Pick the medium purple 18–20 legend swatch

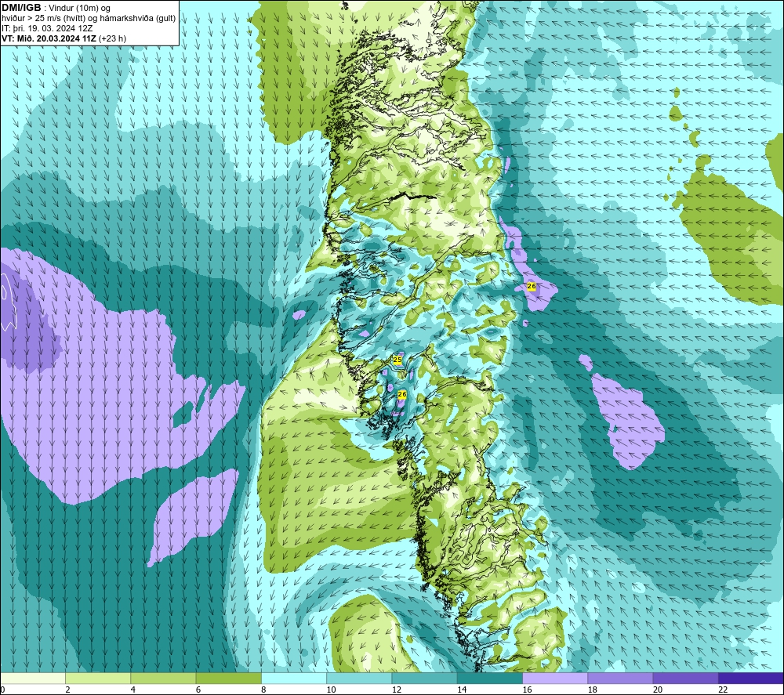point(620,678)
